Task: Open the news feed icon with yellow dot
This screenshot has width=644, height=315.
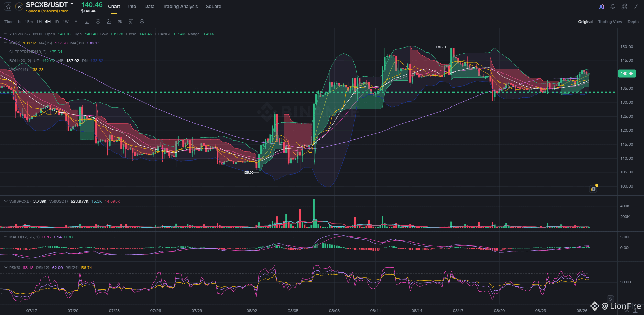Action: click(x=593, y=189)
